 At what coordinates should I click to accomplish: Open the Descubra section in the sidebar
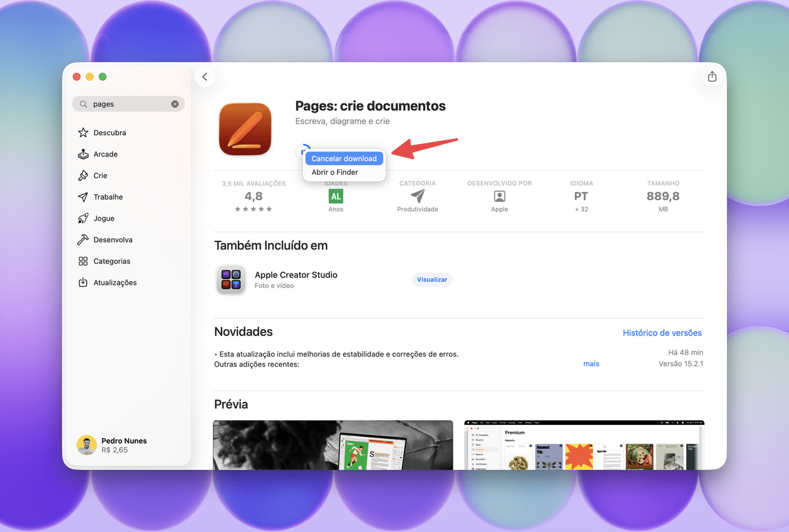coord(110,133)
